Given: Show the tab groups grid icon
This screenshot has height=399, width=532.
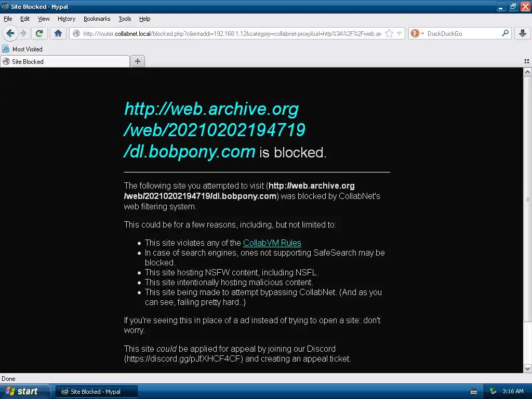Looking at the screenshot, I should [x=527, y=61].
